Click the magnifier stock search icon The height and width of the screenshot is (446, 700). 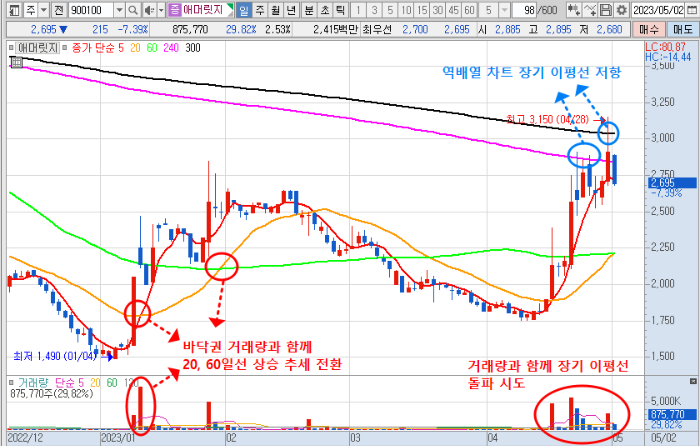[133, 10]
